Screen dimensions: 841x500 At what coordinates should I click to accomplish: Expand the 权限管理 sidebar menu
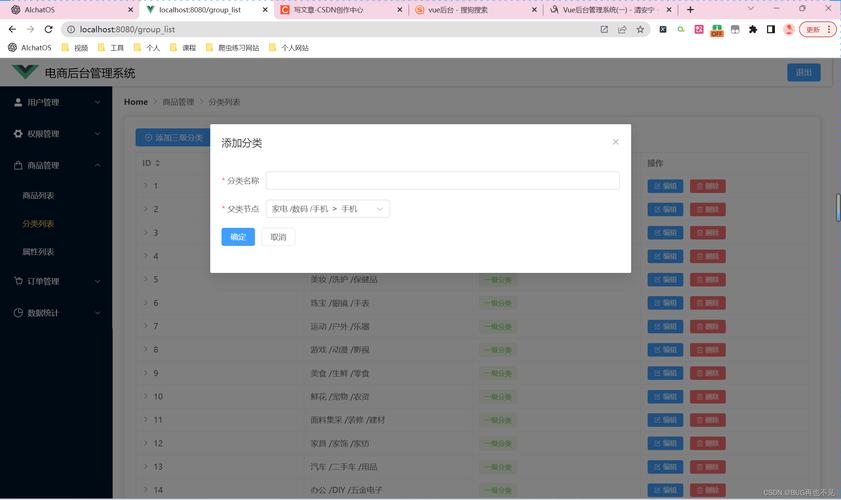coord(56,134)
